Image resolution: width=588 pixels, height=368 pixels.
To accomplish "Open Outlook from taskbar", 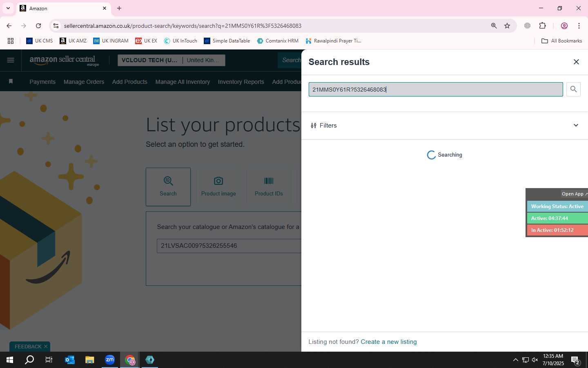I will (x=70, y=360).
